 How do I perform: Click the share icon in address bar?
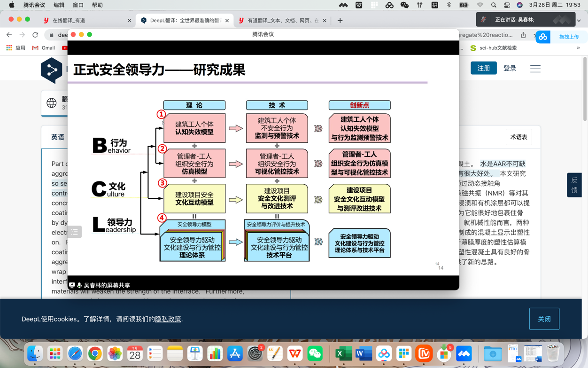click(523, 35)
